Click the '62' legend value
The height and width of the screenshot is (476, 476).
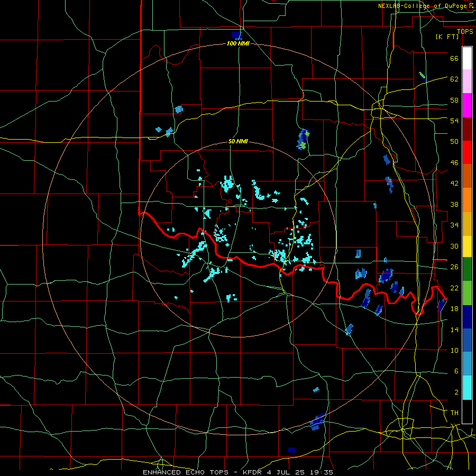pos(454,79)
